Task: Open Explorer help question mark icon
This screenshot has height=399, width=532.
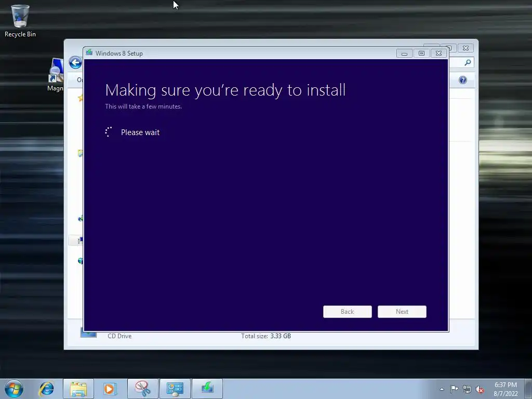Action: point(462,80)
